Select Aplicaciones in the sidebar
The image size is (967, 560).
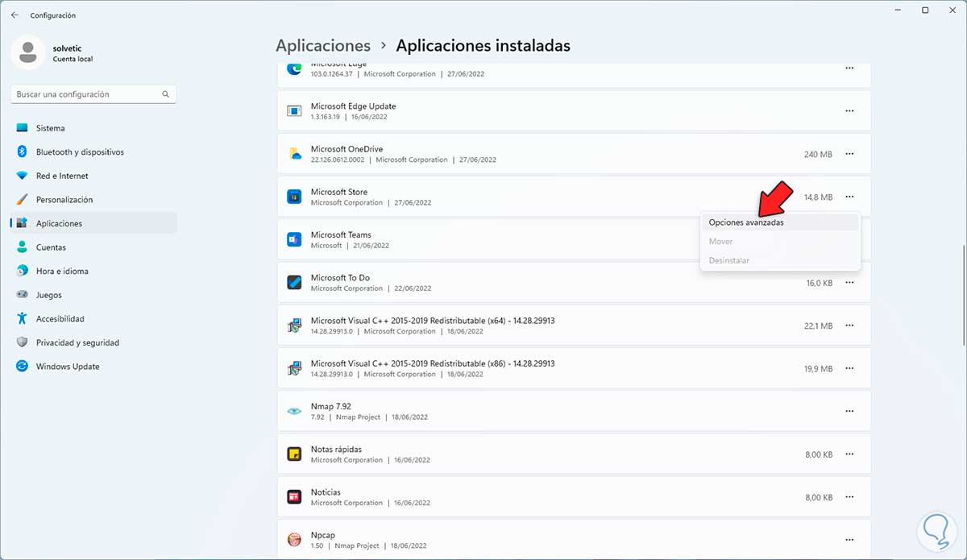(x=93, y=223)
